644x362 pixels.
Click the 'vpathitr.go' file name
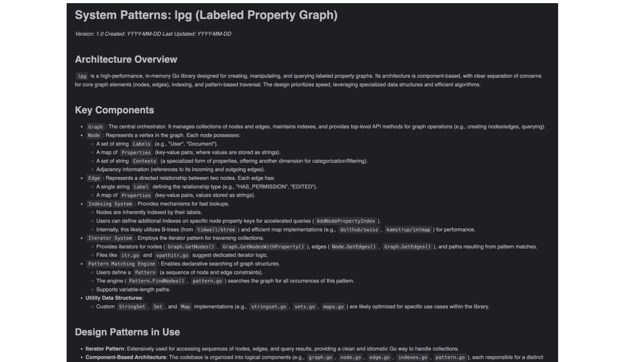coord(172,255)
